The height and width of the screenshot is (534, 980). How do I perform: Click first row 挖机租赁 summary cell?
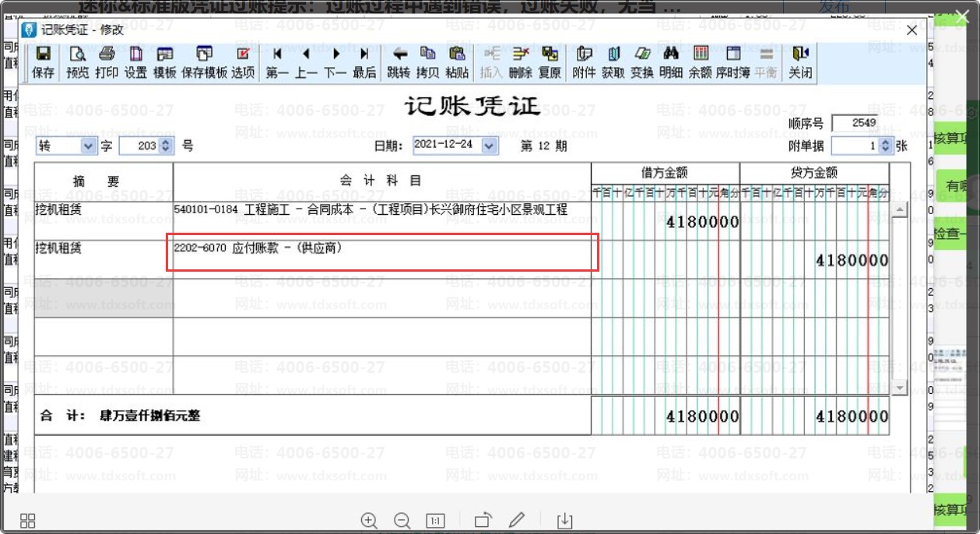click(x=104, y=220)
